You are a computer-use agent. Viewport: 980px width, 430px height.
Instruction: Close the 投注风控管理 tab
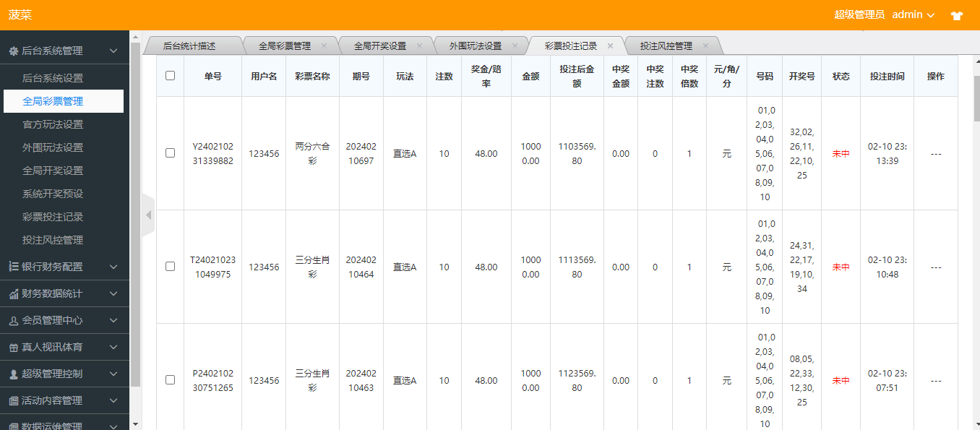[x=705, y=46]
